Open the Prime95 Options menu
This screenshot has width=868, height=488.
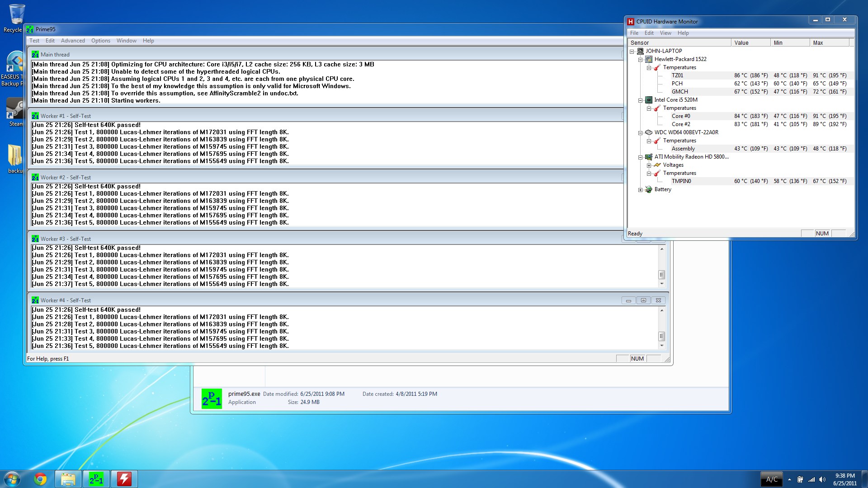[101, 41]
